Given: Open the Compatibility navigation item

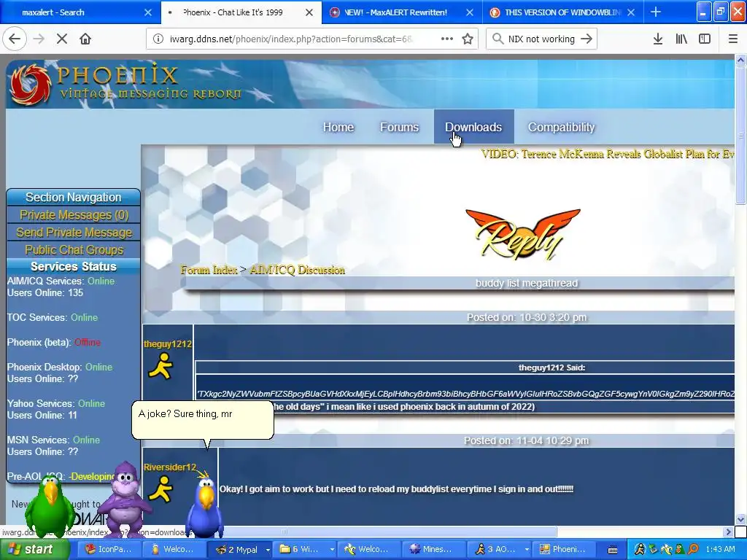Looking at the screenshot, I should click(561, 127).
